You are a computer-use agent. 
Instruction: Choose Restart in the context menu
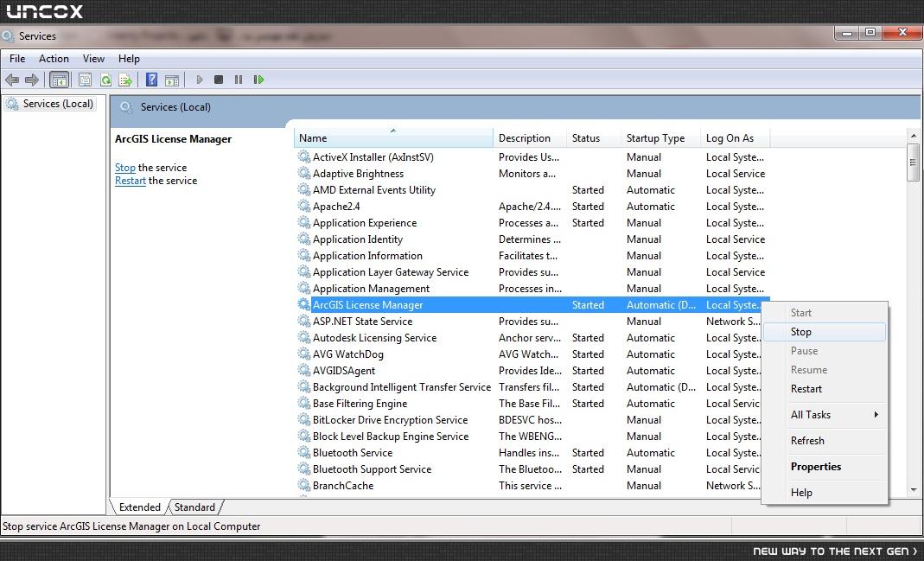[x=825, y=389]
